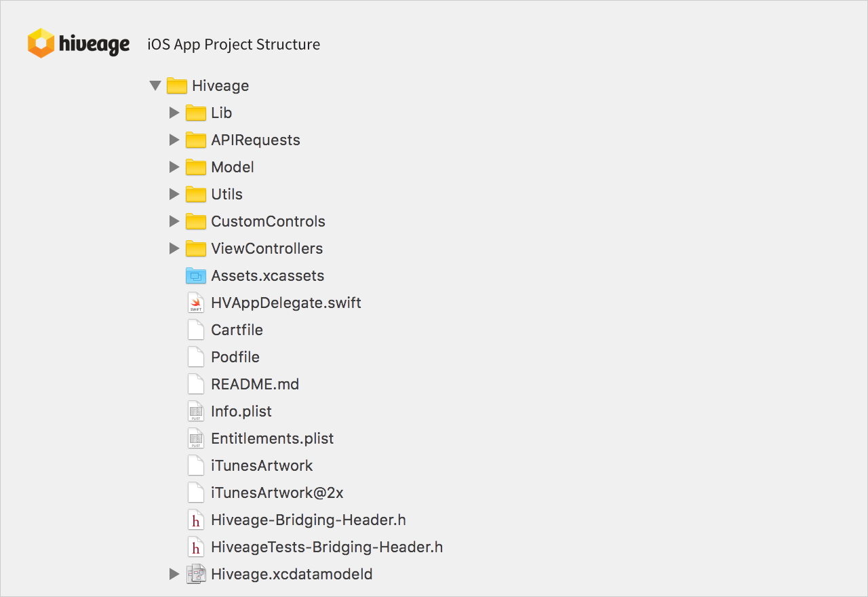Viewport: 868px width, 597px height.
Task: Expand the Lib folder disclosure triangle
Action: point(174,113)
